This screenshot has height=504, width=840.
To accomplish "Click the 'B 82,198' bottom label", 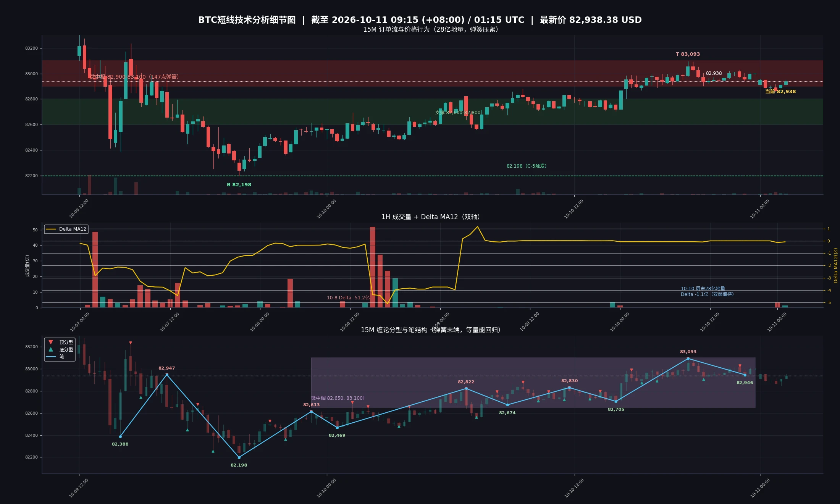I will click(x=239, y=185).
